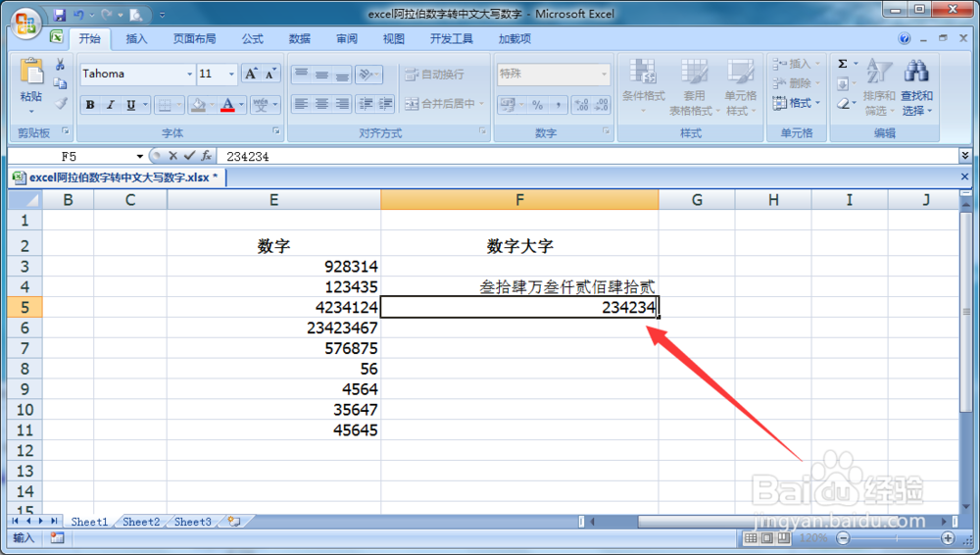Open the Data (数据) tab

click(x=299, y=39)
